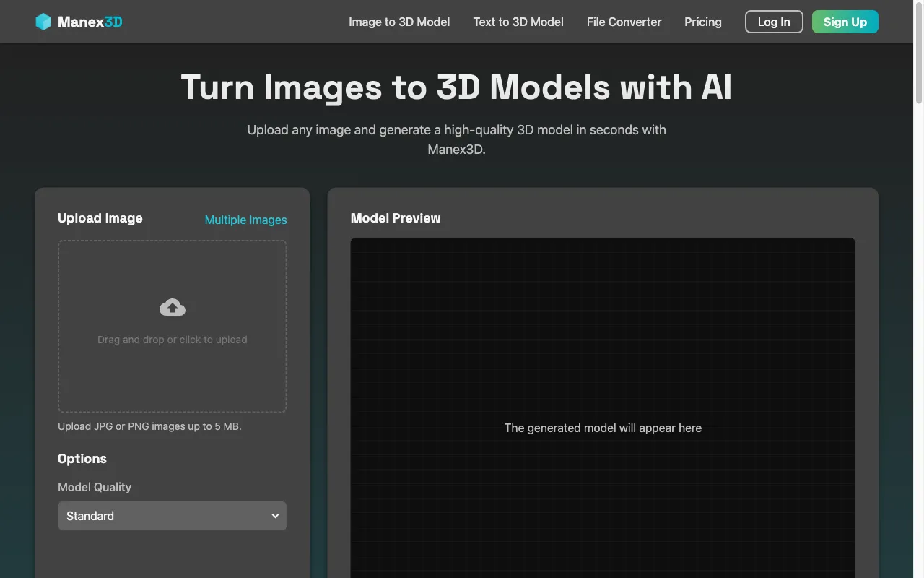
Task: Click the Sign Up button
Action: pyautogui.click(x=845, y=22)
